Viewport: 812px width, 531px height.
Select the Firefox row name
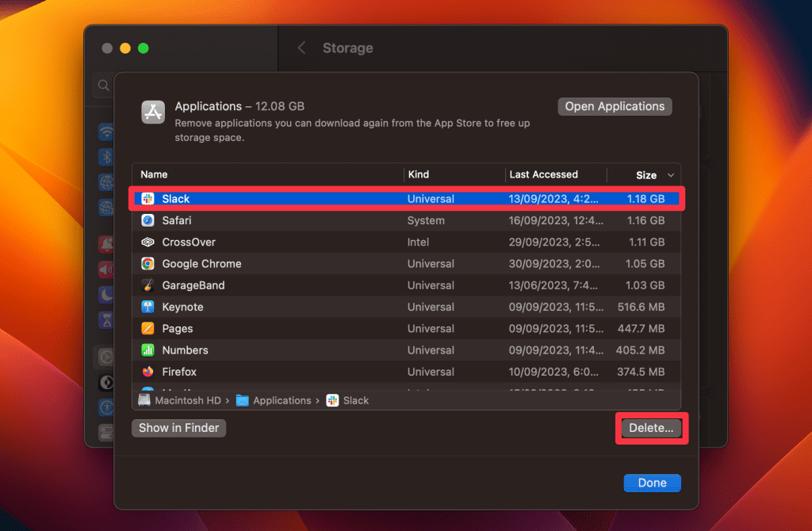tap(179, 372)
